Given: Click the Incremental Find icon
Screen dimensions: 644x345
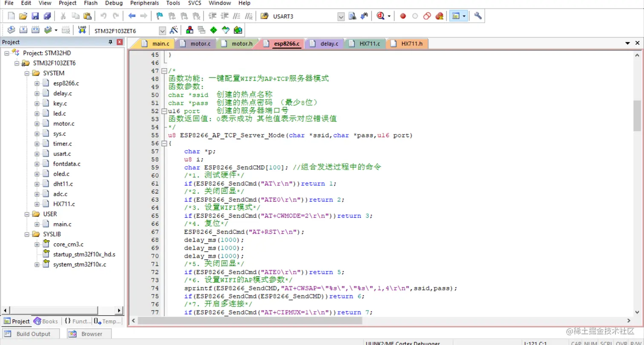Looking at the screenshot, I should [364, 16].
